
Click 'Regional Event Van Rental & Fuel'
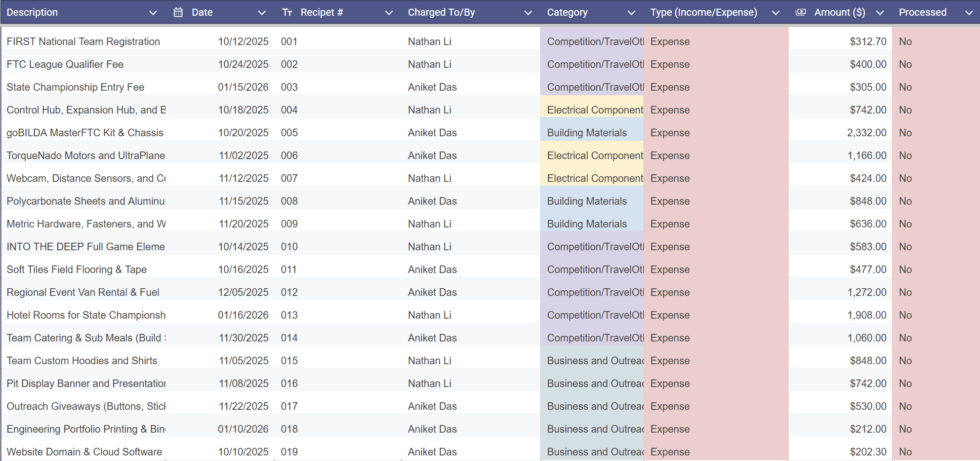click(x=83, y=292)
